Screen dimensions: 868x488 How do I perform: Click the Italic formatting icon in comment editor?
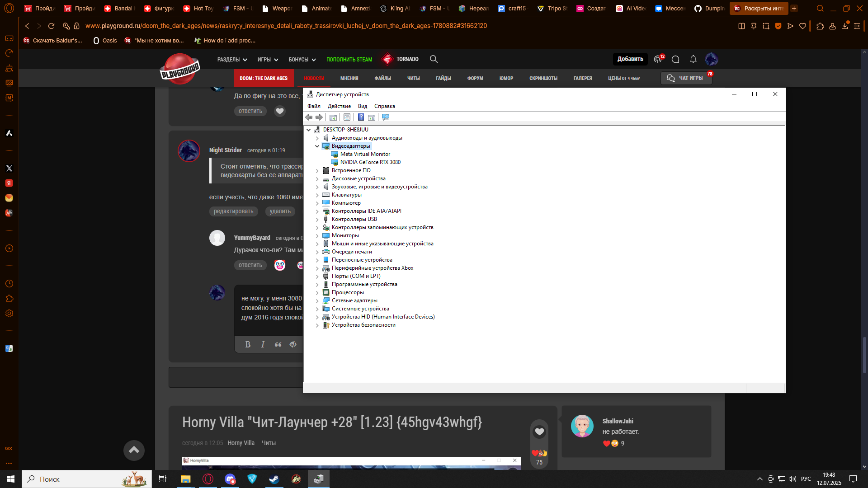[x=263, y=344]
